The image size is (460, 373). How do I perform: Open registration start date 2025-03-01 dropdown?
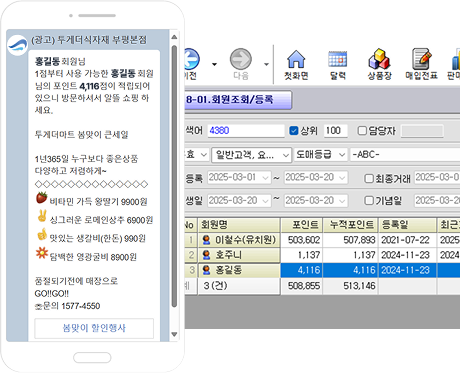click(x=265, y=178)
